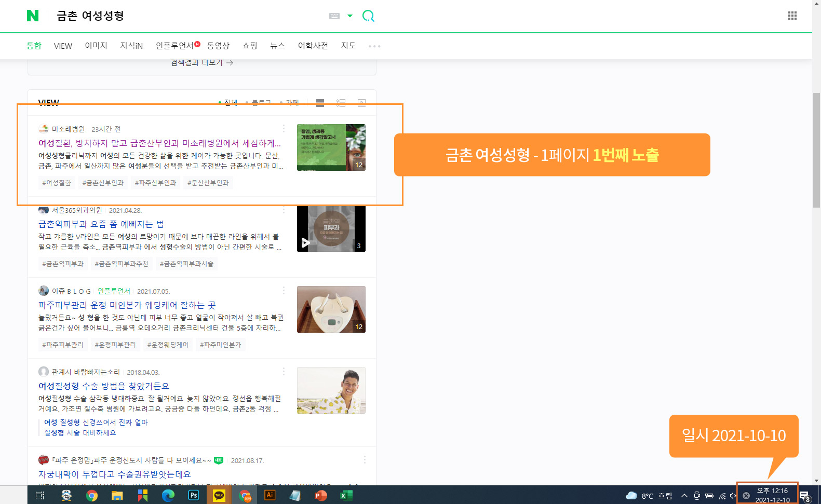The width and height of the screenshot is (821, 504).
Task: Go to the 어학사전 tab
Action: 313,46
